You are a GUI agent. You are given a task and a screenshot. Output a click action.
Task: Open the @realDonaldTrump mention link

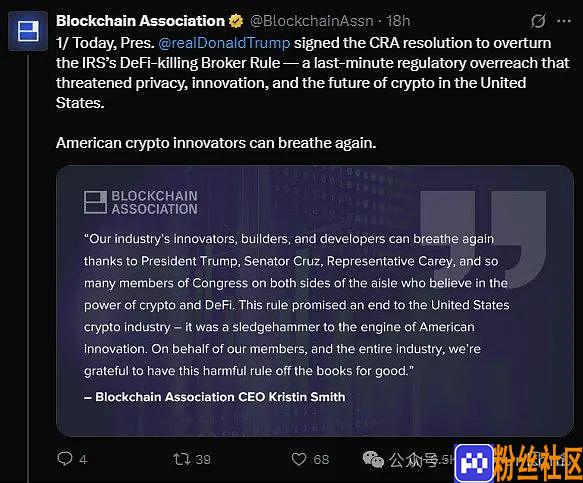(x=224, y=43)
